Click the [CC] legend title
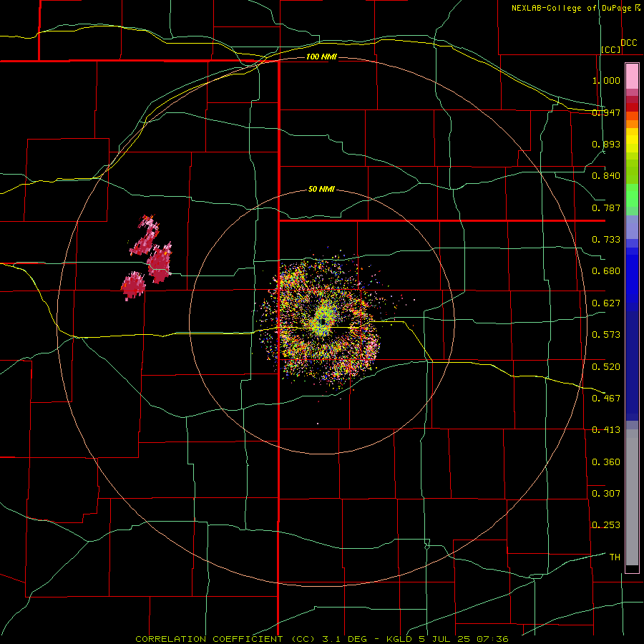The height and width of the screenshot is (644, 644). [x=611, y=49]
